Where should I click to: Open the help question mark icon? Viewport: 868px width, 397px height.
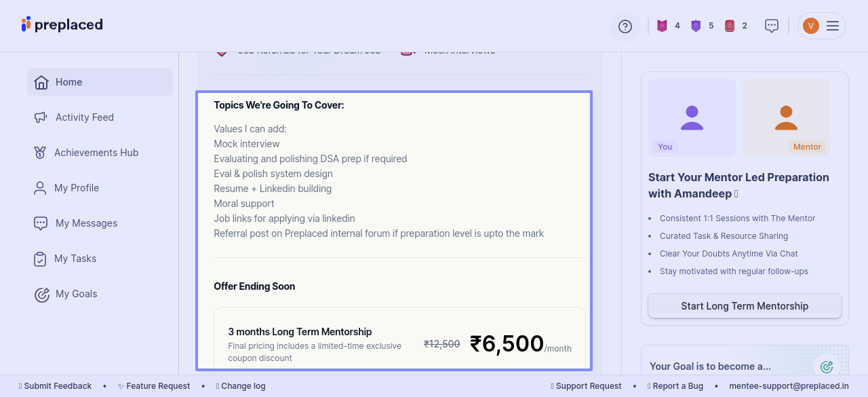click(x=625, y=26)
